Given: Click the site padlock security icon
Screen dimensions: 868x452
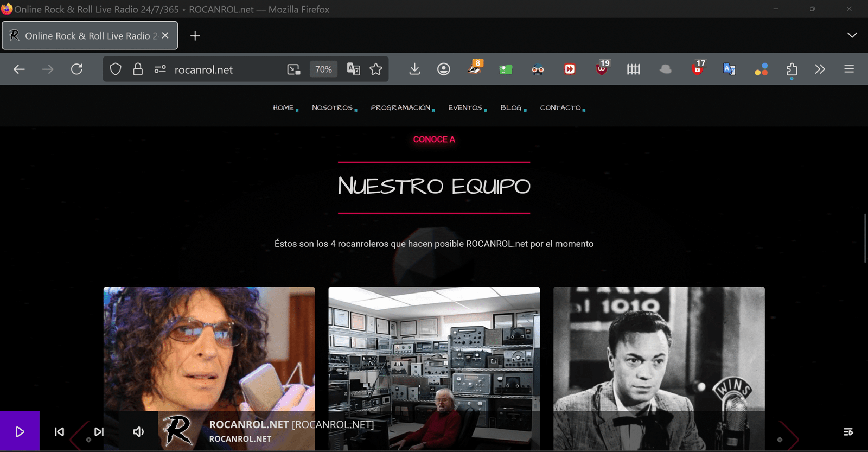Looking at the screenshot, I should click(138, 69).
